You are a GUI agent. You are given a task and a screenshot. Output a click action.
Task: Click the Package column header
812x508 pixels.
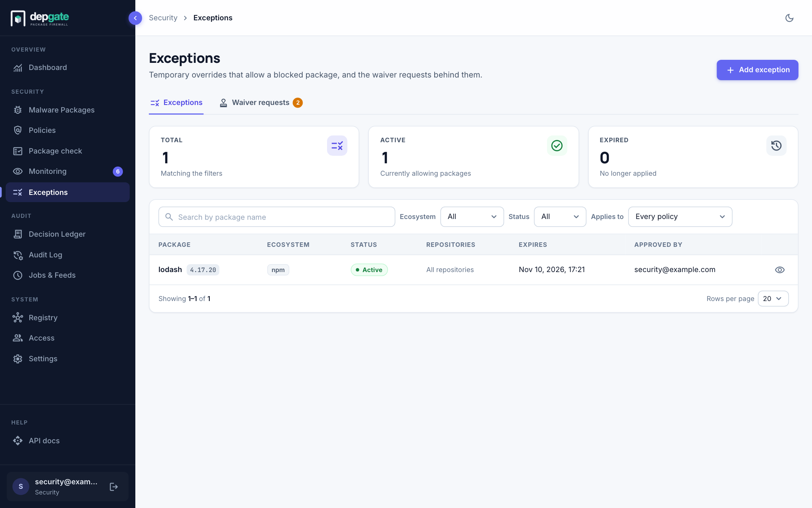coord(174,245)
